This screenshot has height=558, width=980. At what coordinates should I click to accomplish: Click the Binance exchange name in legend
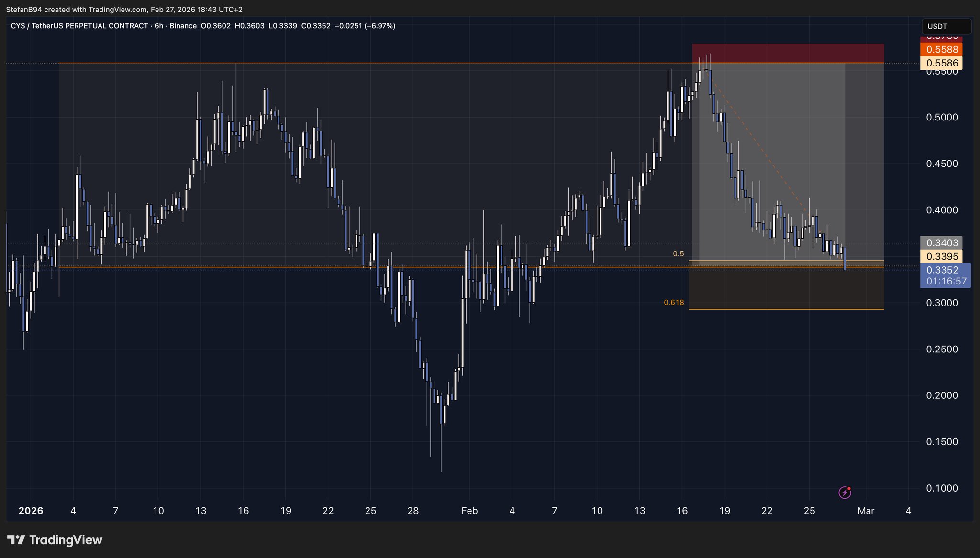(x=183, y=26)
